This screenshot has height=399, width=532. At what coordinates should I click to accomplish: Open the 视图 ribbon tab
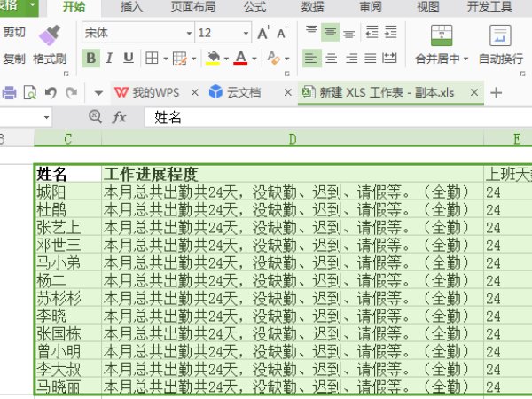click(428, 7)
